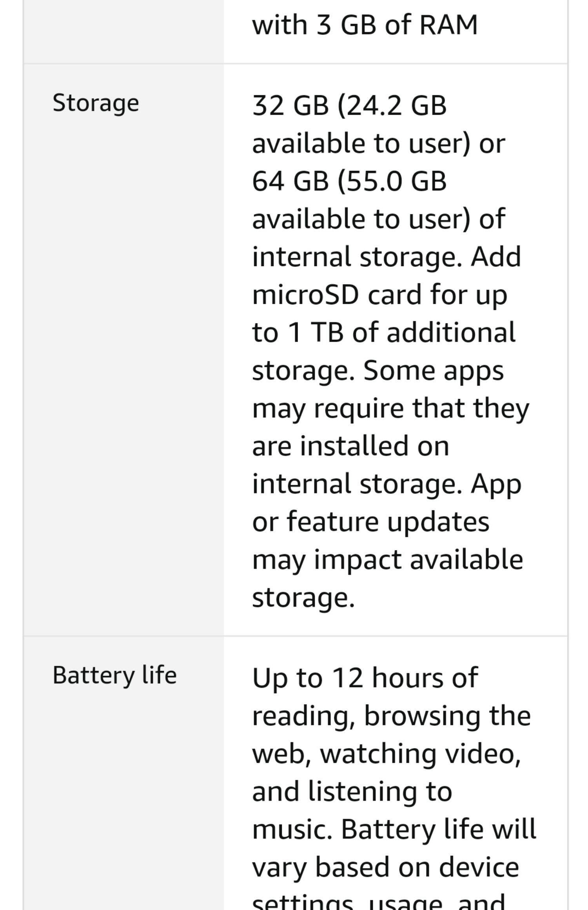Tap the "internal storage. App" text line
This screenshot has height=910, width=588.
[x=387, y=484]
